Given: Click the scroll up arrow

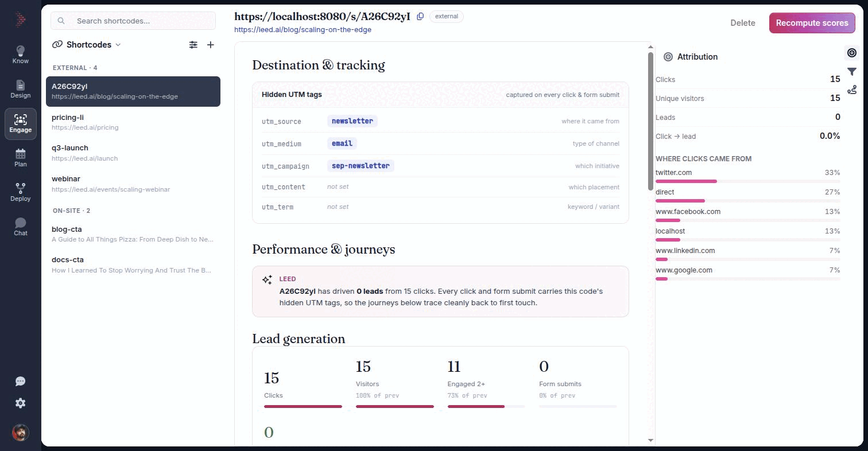Looking at the screenshot, I should 650,47.
